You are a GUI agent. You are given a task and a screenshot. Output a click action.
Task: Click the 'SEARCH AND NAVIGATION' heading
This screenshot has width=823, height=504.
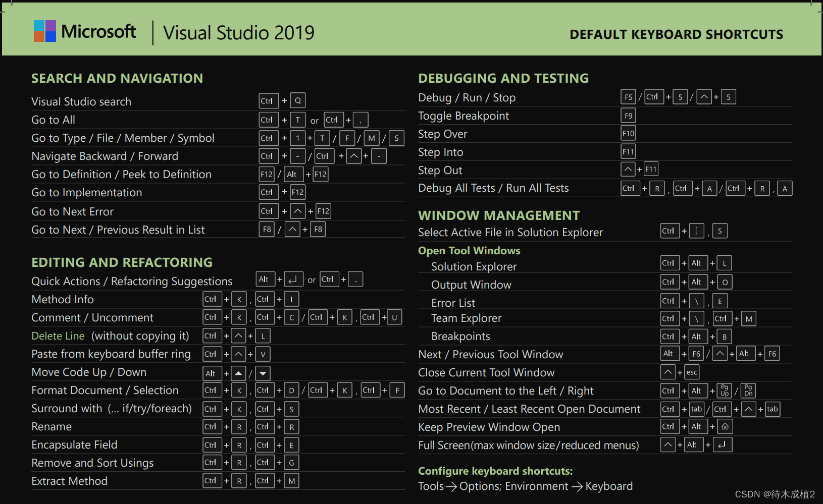117,78
